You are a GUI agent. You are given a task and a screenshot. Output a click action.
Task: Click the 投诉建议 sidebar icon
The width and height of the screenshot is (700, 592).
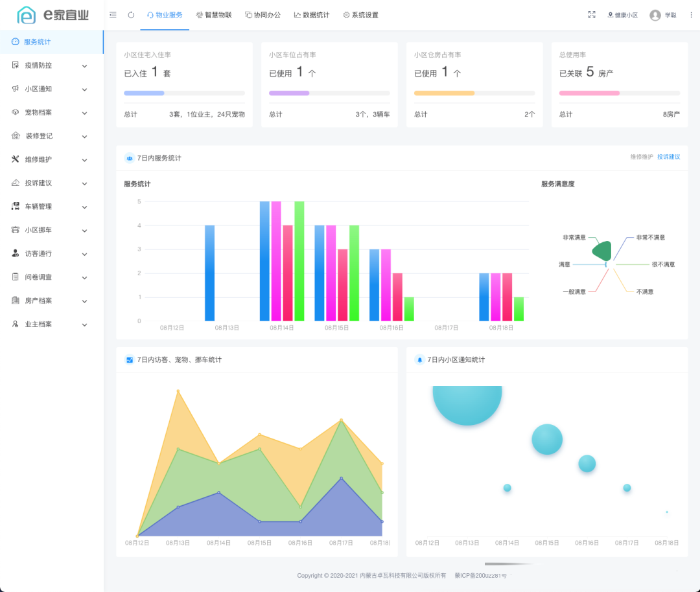point(15,183)
